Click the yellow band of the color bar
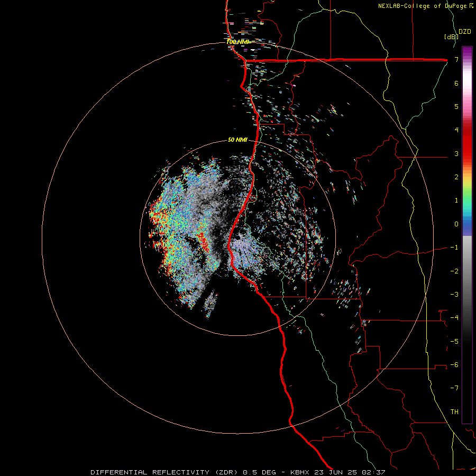The width and height of the screenshot is (476, 476). click(467, 179)
